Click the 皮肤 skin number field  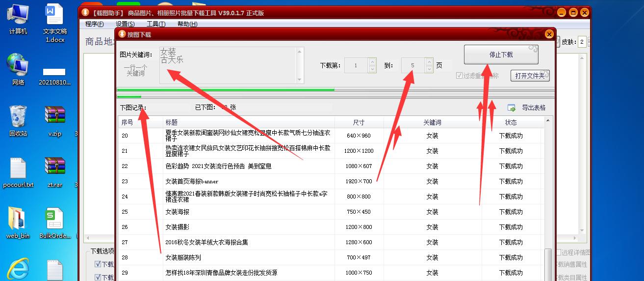[x=582, y=42]
